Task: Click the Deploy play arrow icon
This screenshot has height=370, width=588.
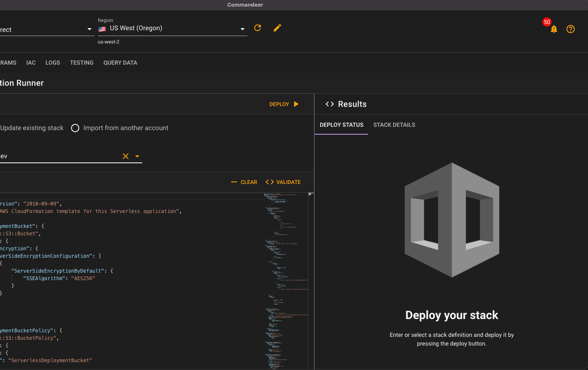Action: [296, 104]
